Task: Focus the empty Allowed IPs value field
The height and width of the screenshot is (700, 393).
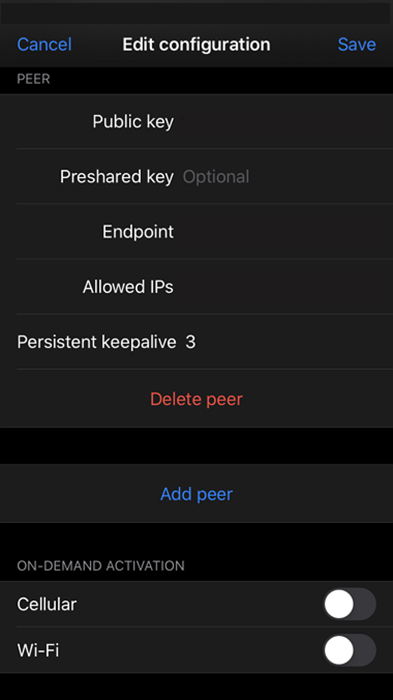Action: coord(286,287)
